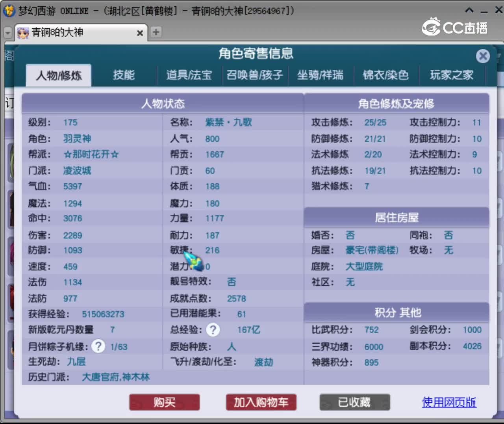Click the 加入购物车 button

[261, 402]
